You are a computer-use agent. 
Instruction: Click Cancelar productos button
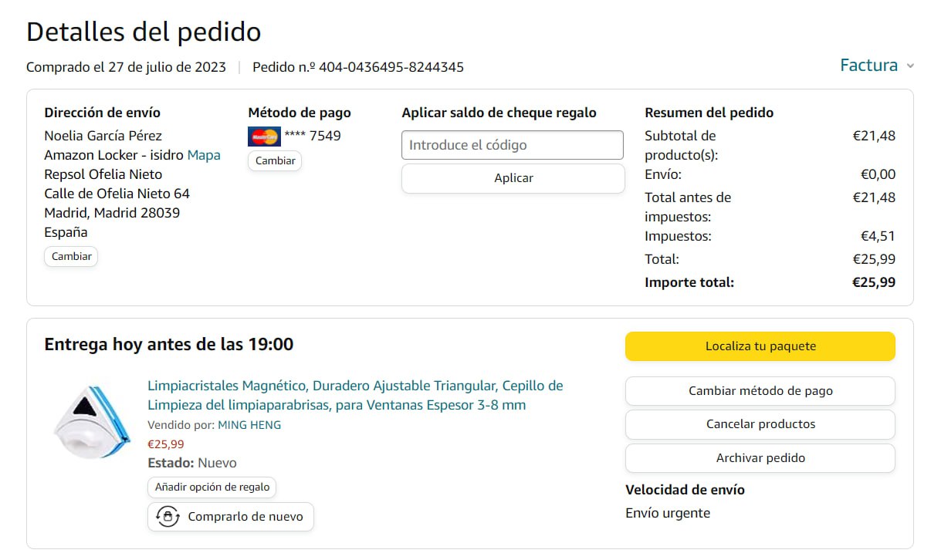[x=760, y=424]
